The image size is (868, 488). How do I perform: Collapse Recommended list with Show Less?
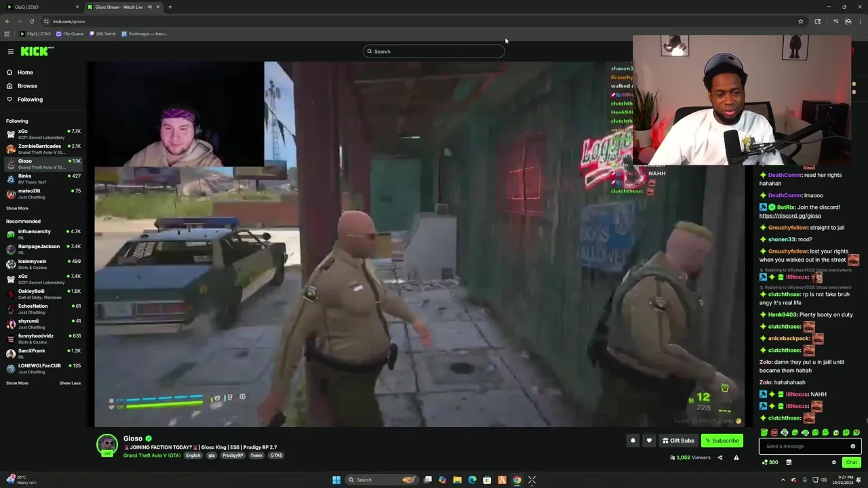(70, 384)
